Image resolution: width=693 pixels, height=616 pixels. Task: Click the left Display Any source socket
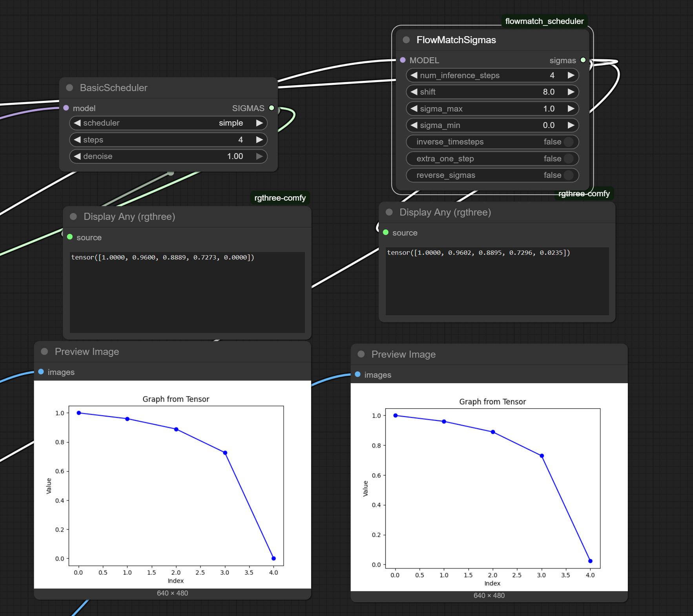[x=70, y=237]
